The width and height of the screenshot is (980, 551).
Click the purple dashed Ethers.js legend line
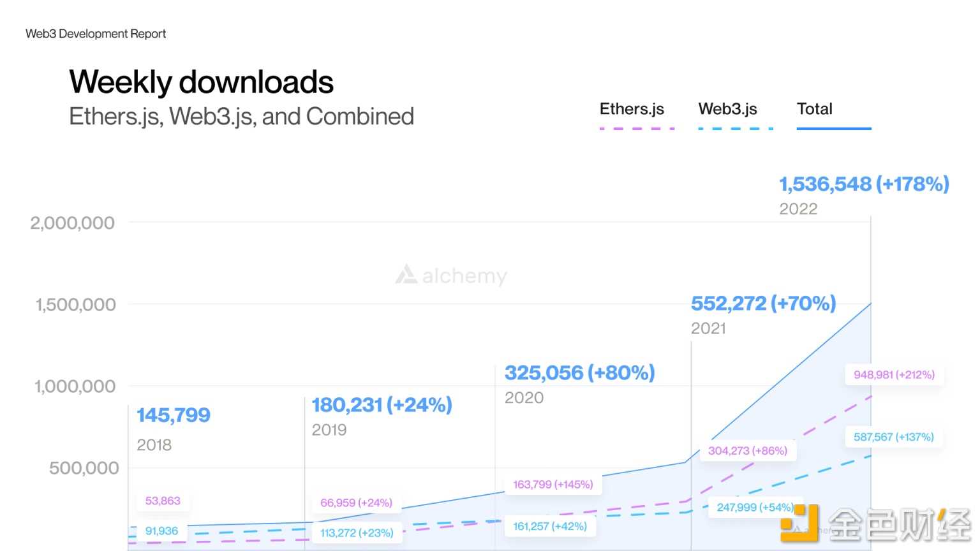[637, 129]
